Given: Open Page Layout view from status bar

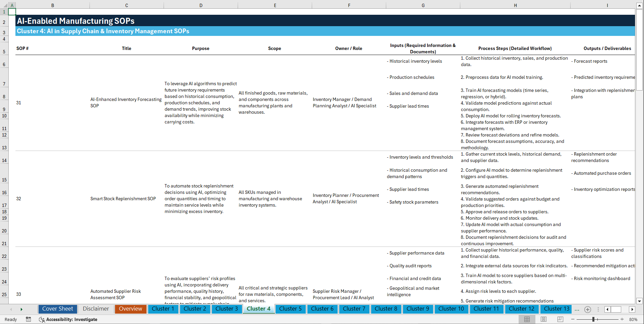Looking at the screenshot, I should pos(543,319).
